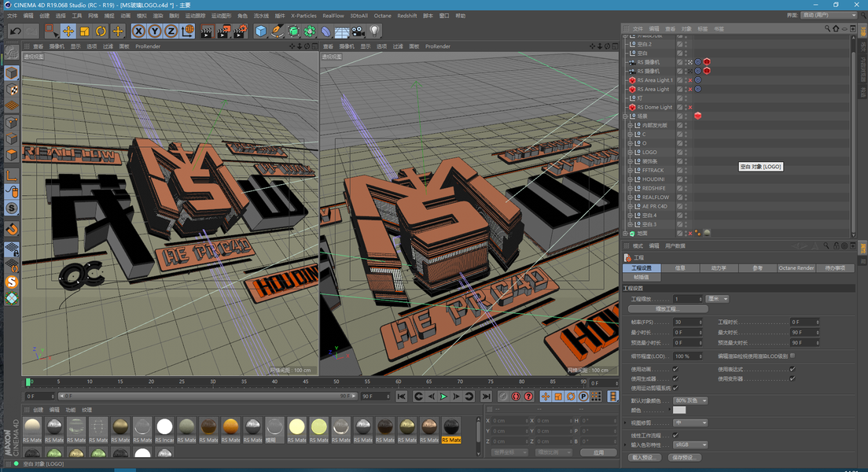Select the Scale tool in top toolbar
The image size is (868, 472).
[x=85, y=31]
